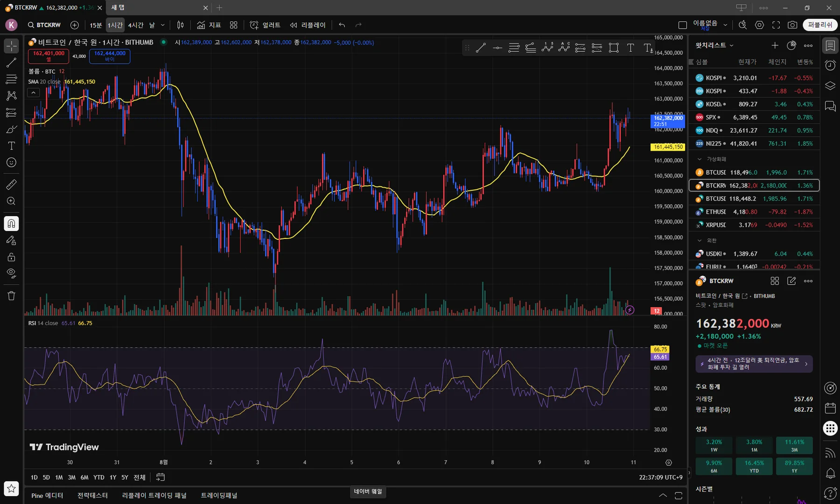
Task: Switch timeframe to 4시간
Action: pos(135,25)
